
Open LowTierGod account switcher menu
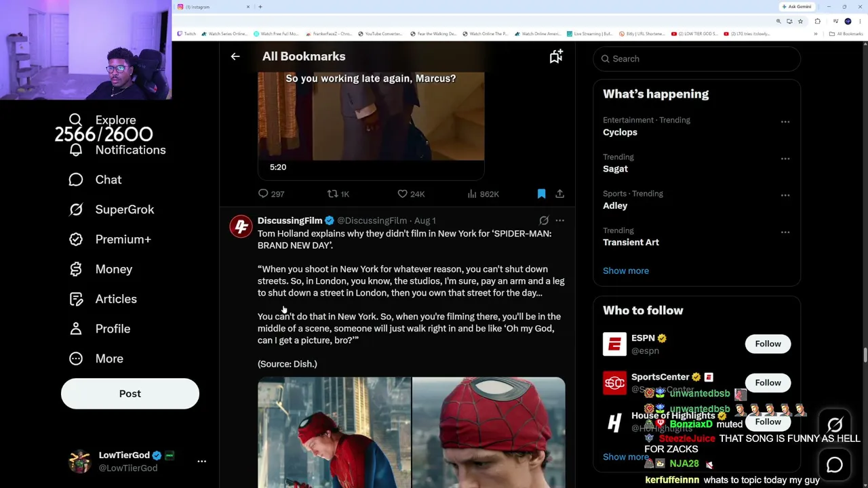pyautogui.click(x=201, y=462)
